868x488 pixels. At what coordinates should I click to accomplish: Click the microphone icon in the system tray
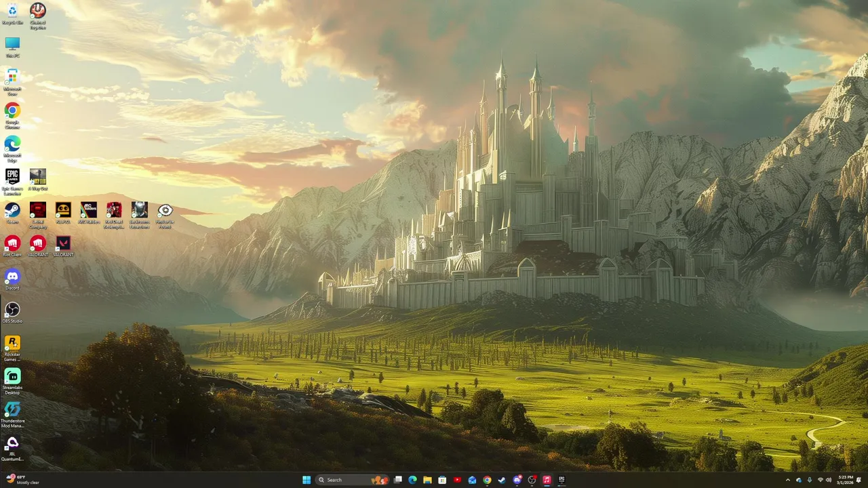click(809, 480)
